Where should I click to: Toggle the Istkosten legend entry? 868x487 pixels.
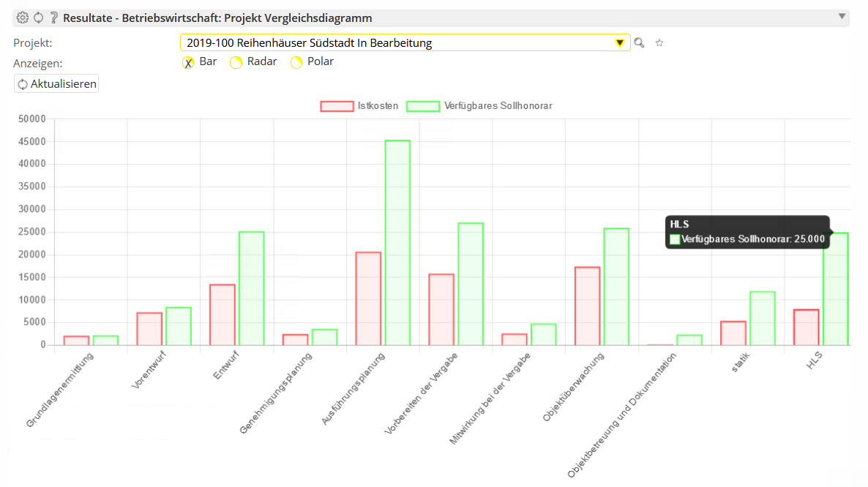point(359,106)
